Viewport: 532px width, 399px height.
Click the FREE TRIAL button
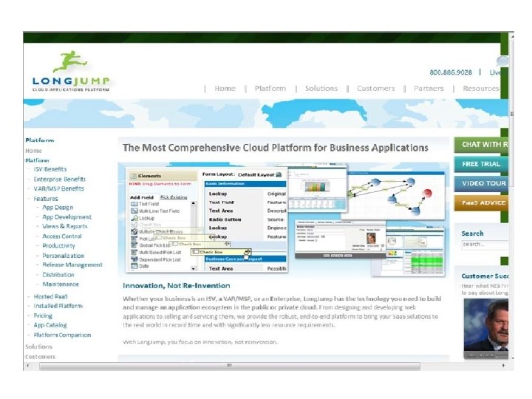tap(481, 164)
